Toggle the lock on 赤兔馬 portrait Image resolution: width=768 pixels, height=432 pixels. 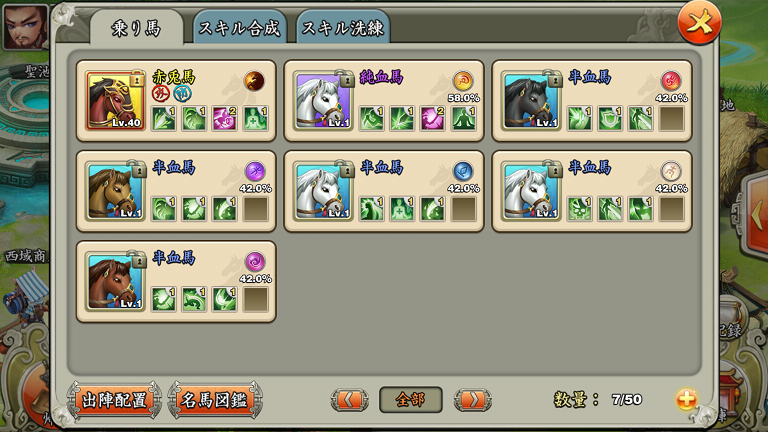coord(139,79)
